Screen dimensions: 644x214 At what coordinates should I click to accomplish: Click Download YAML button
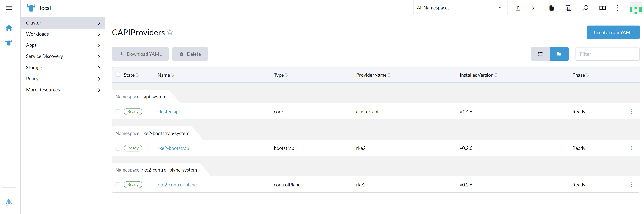pyautogui.click(x=140, y=54)
